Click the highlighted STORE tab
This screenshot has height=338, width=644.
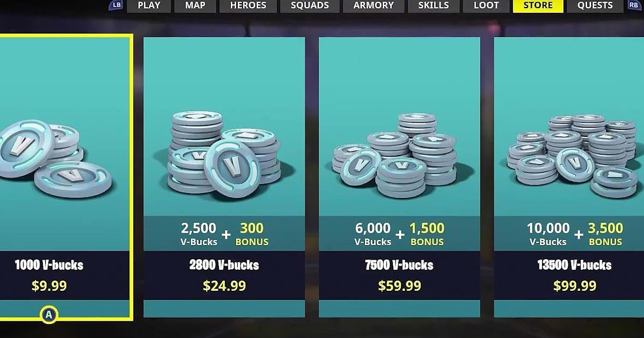pos(538,6)
